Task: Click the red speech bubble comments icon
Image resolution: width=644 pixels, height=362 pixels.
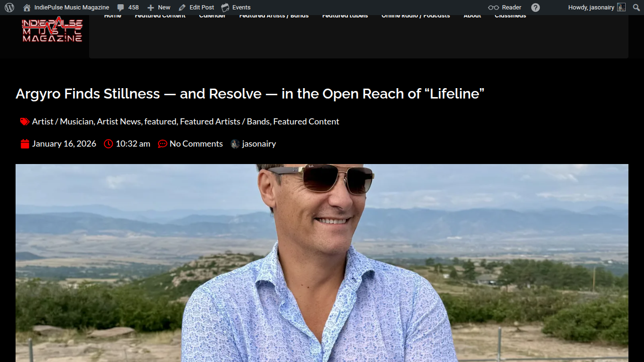Action: [163, 144]
